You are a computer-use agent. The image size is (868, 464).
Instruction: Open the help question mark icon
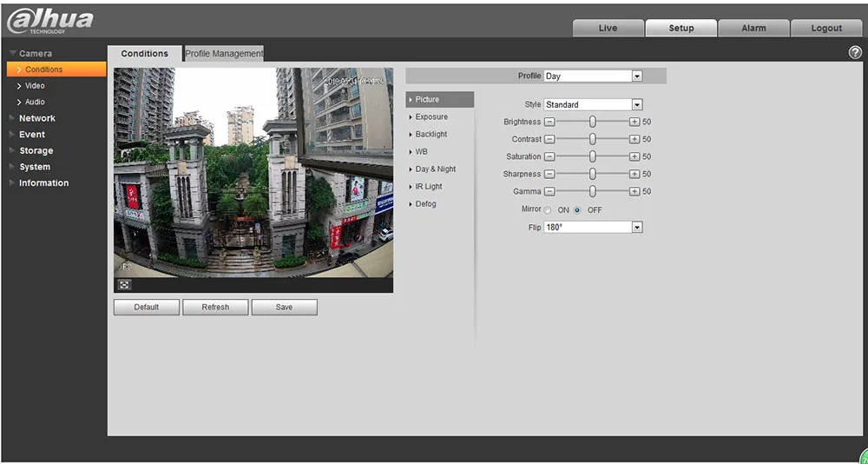pos(855,53)
